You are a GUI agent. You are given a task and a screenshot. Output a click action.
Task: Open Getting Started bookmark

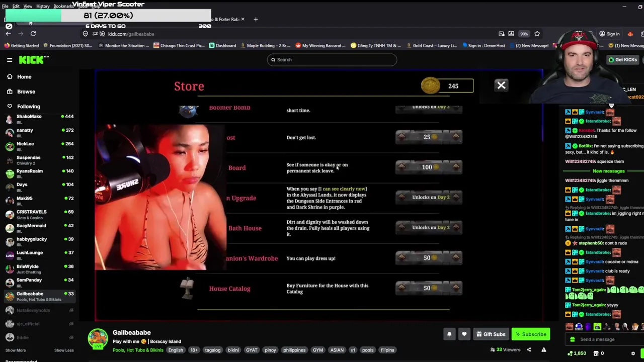coord(21,46)
